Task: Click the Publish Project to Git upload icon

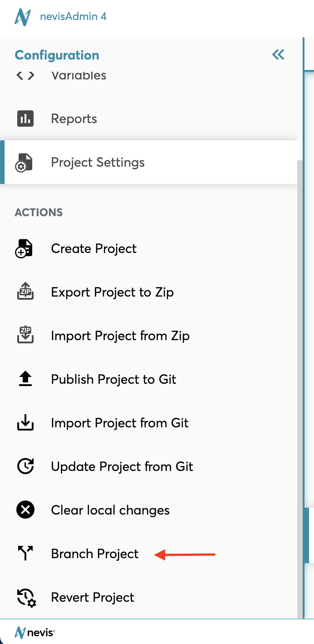Action: coord(25,379)
